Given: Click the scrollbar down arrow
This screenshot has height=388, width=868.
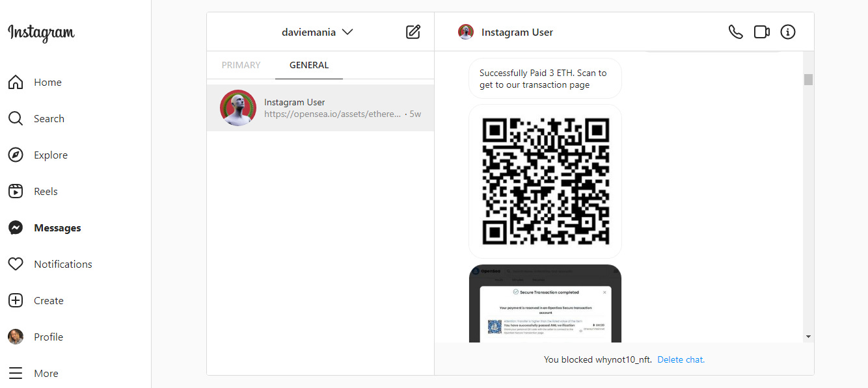Looking at the screenshot, I should pos(808,337).
